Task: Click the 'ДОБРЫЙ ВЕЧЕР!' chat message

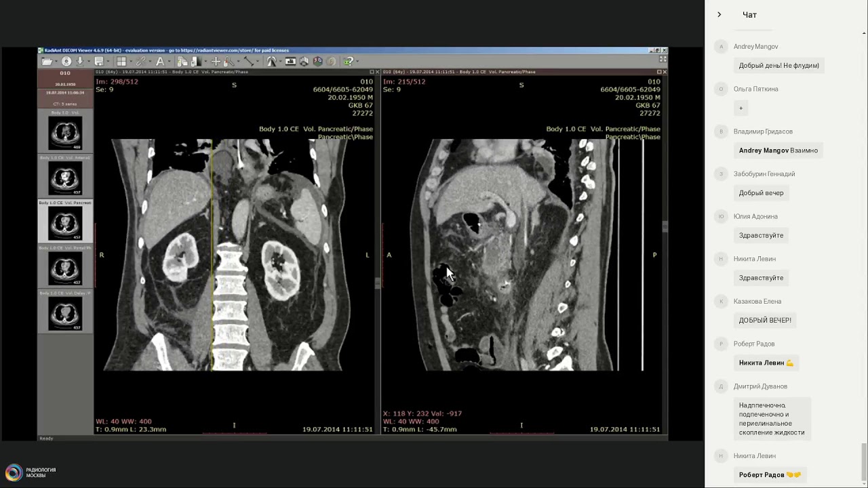Action: point(765,321)
